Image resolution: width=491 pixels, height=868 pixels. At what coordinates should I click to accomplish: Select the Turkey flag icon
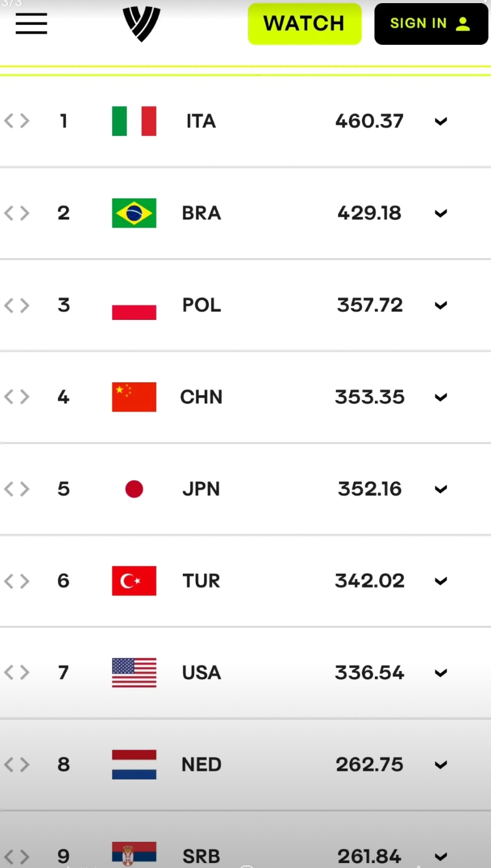coord(134,581)
